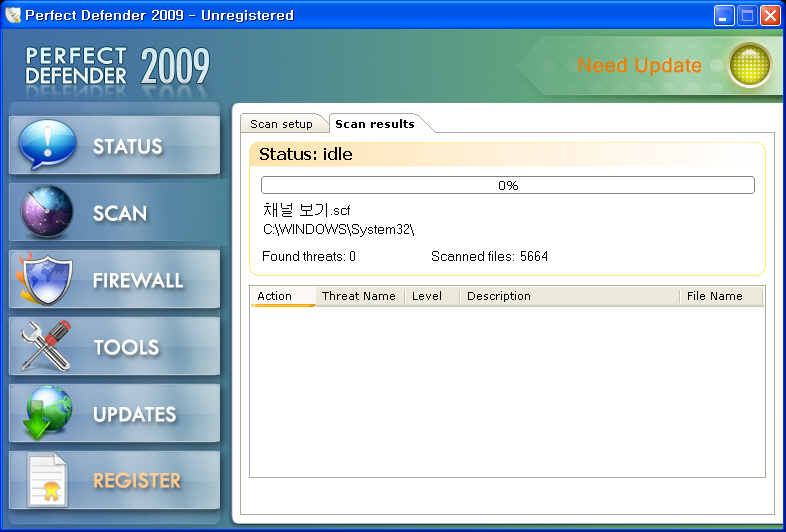Viewport: 786px width, 532px height.
Task: Click the Tools wrench and screwdriver icon
Action: [x=46, y=345]
